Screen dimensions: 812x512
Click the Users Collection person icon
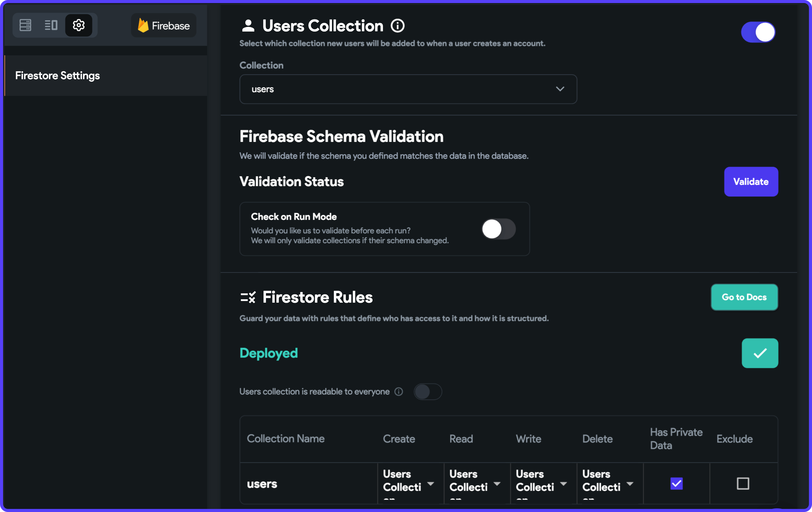(248, 25)
